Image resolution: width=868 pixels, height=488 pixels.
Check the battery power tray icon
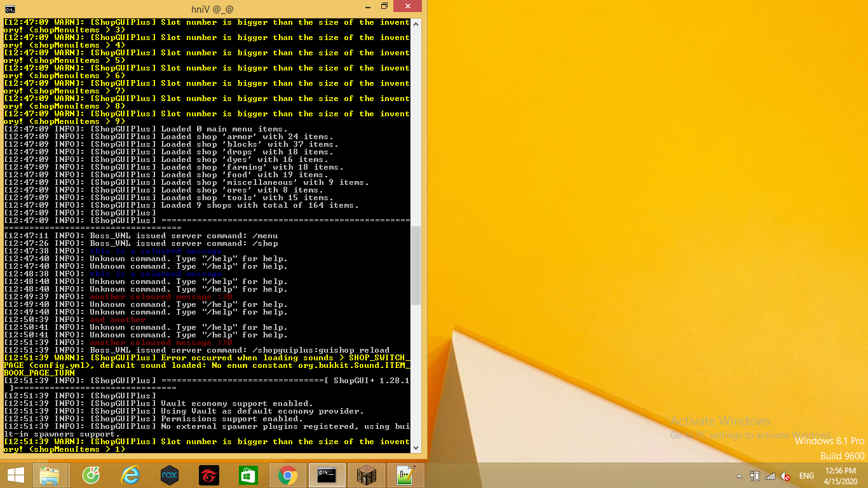755,476
